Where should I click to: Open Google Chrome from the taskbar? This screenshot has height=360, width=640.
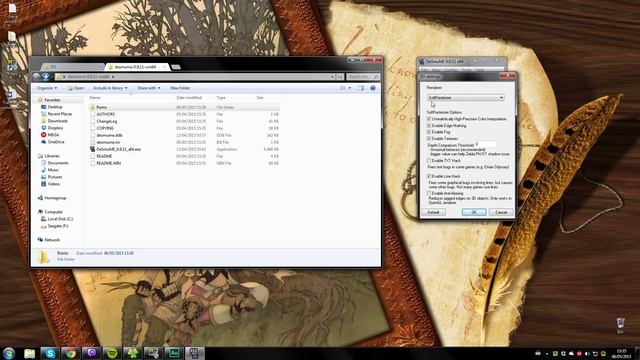click(71, 353)
